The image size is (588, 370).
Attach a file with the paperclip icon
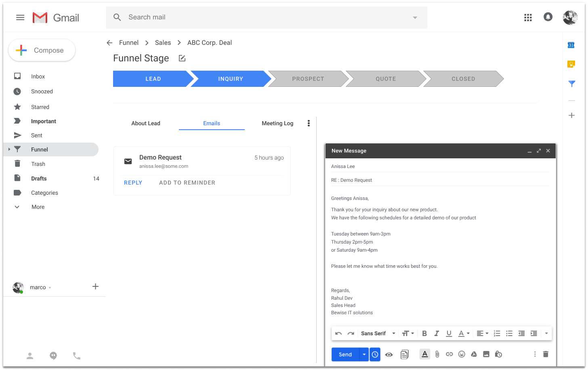437,354
